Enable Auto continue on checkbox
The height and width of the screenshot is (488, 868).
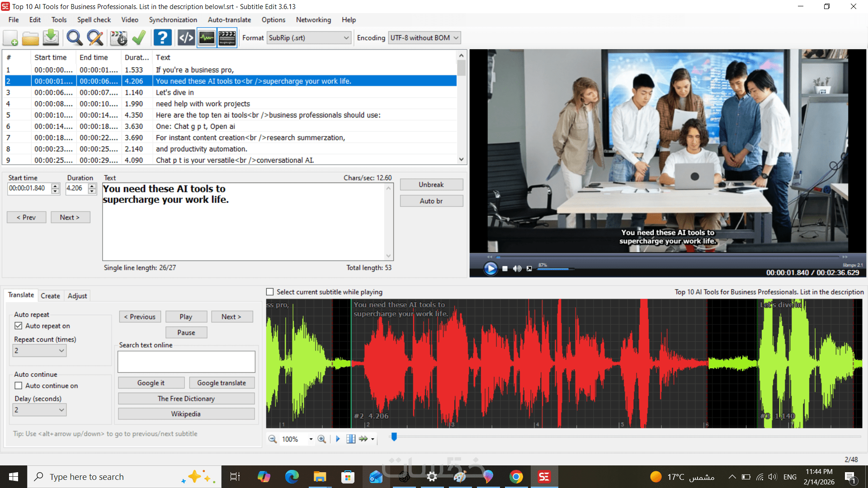point(19,385)
